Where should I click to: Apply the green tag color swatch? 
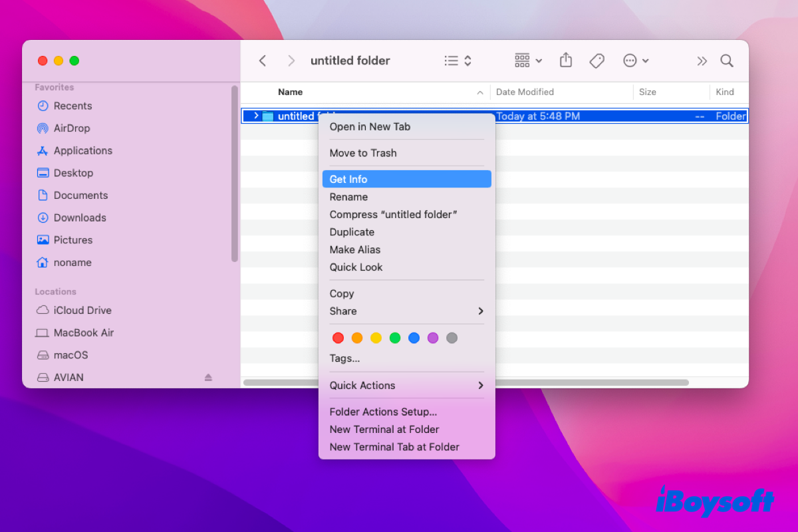coord(395,338)
